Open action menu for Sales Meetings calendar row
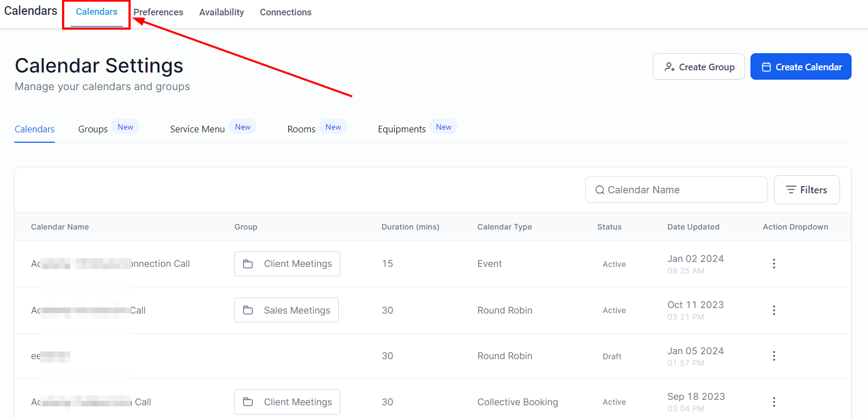This screenshot has width=868, height=419. point(774,310)
